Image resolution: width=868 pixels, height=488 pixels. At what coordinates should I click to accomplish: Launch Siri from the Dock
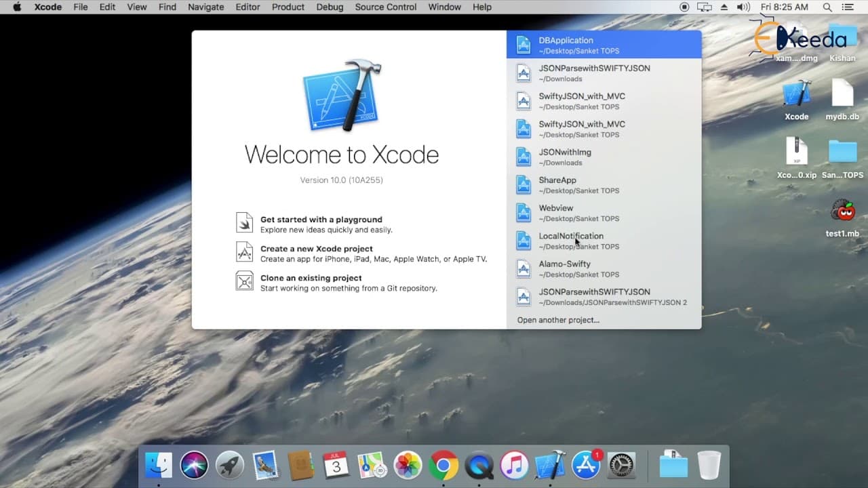[x=194, y=466]
